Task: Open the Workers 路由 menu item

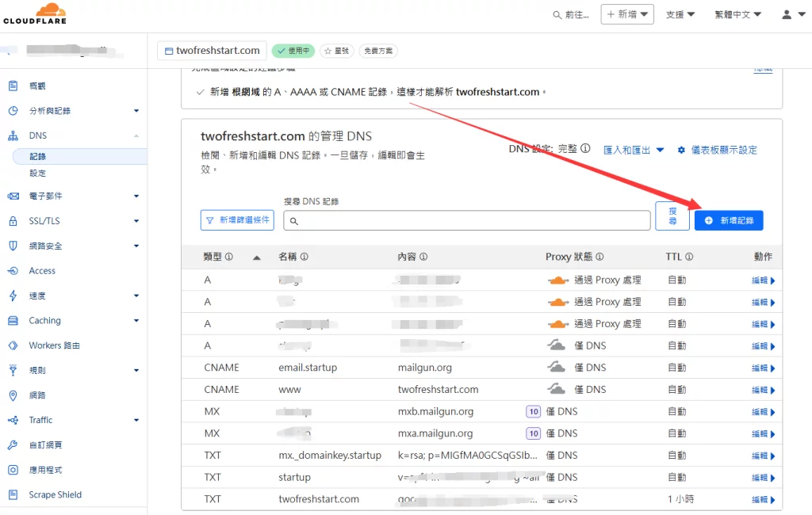Action: (55, 345)
